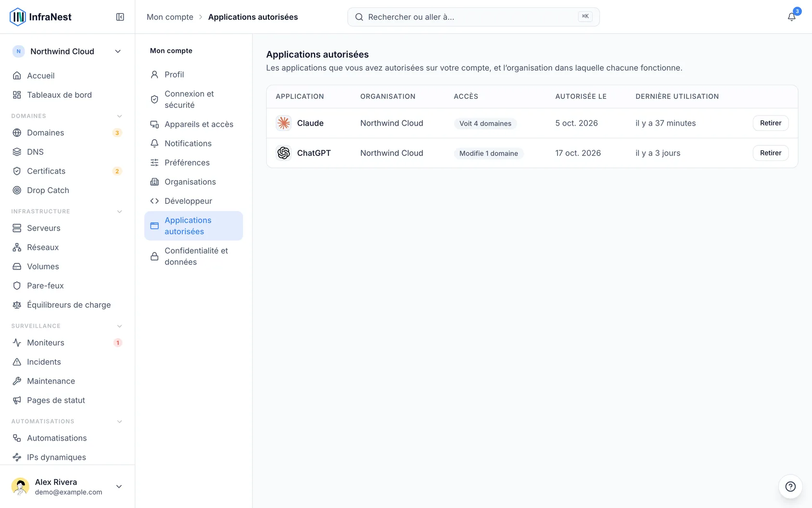Image resolution: width=812 pixels, height=508 pixels.
Task: Click the Domaines globe icon
Action: (x=17, y=133)
